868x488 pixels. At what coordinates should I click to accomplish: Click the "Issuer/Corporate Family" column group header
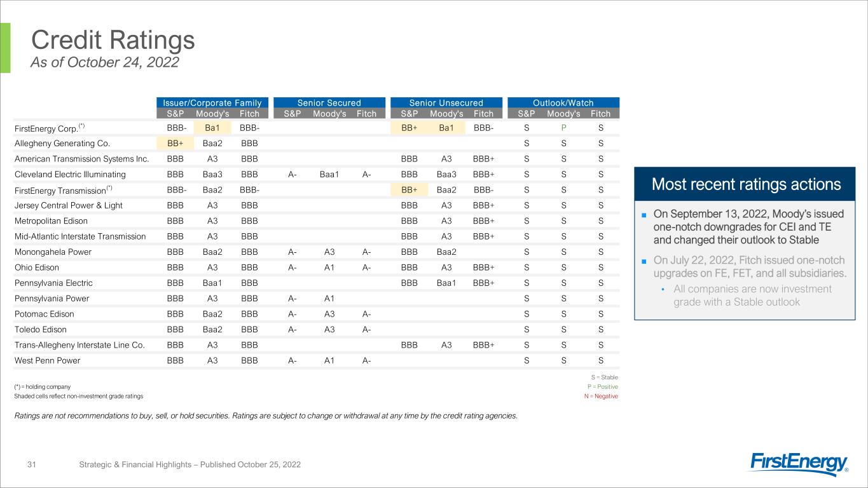213,103
